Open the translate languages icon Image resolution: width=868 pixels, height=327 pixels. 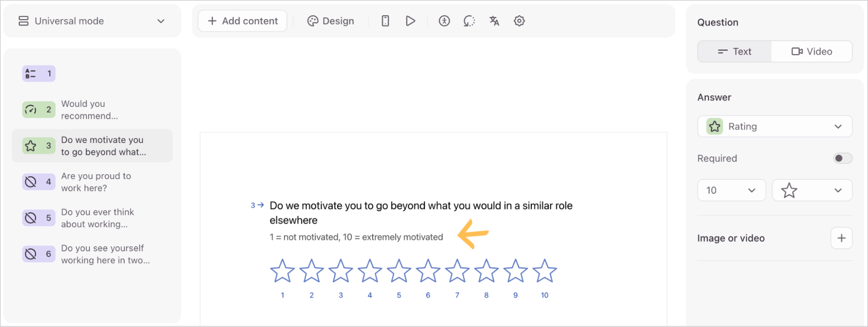494,21
